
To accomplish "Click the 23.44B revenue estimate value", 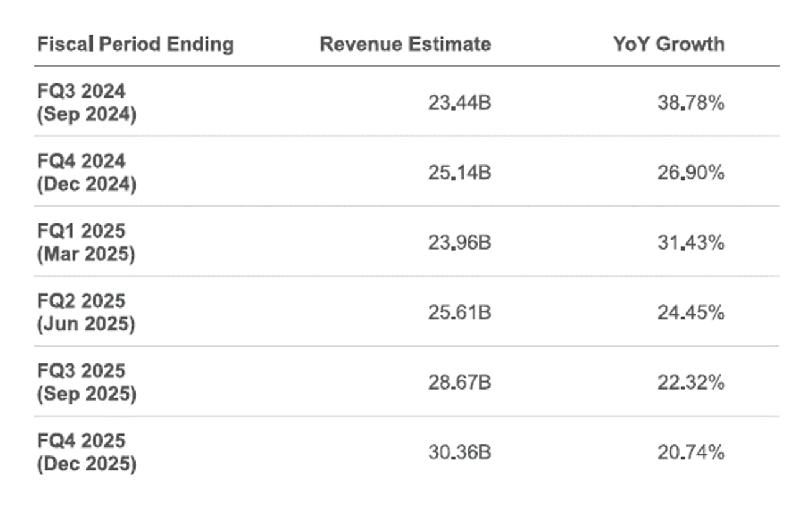I will (459, 103).
